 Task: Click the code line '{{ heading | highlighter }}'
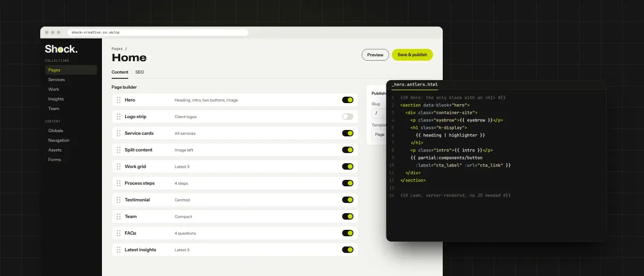(x=450, y=135)
